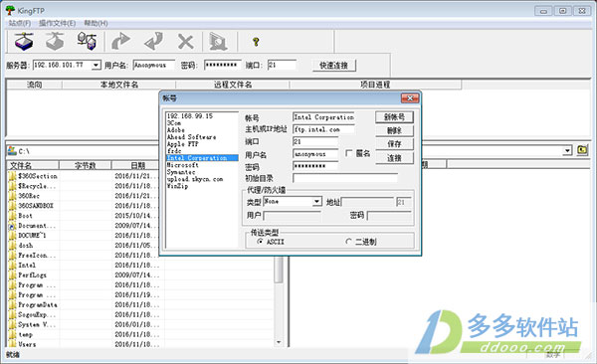The width and height of the screenshot is (597, 364).
Task: Click the 初始目录 initial directory field
Action: click(345, 178)
